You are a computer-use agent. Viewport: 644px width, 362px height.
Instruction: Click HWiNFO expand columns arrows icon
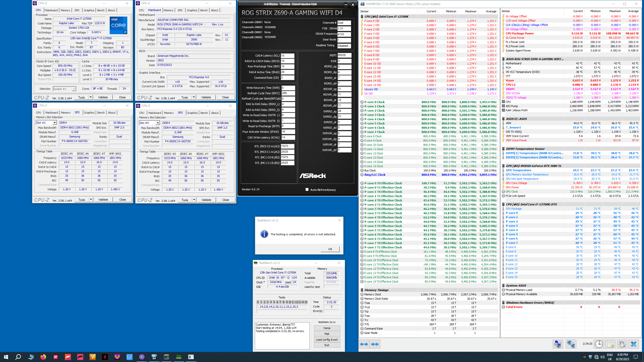tap(364, 344)
